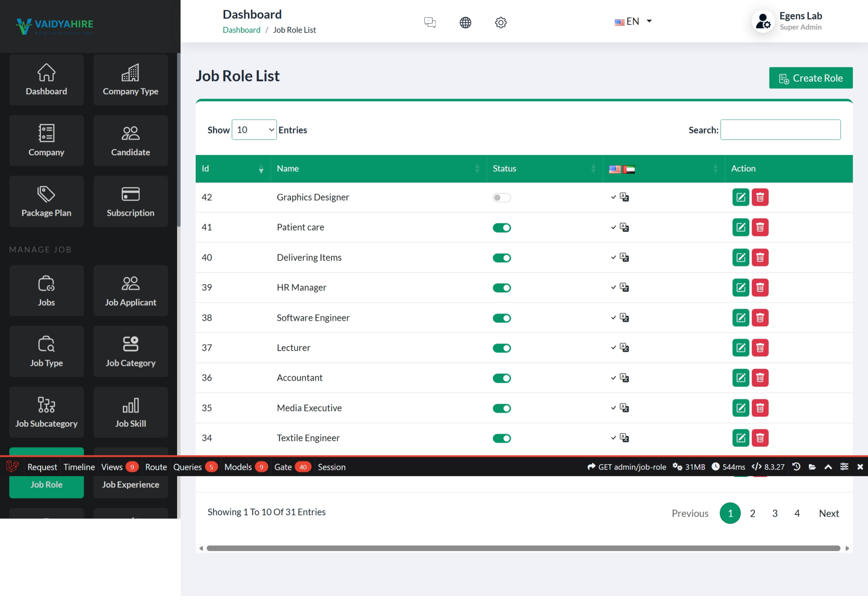Disable the Software Engineer status toggle
868x614 pixels.
pyautogui.click(x=501, y=318)
